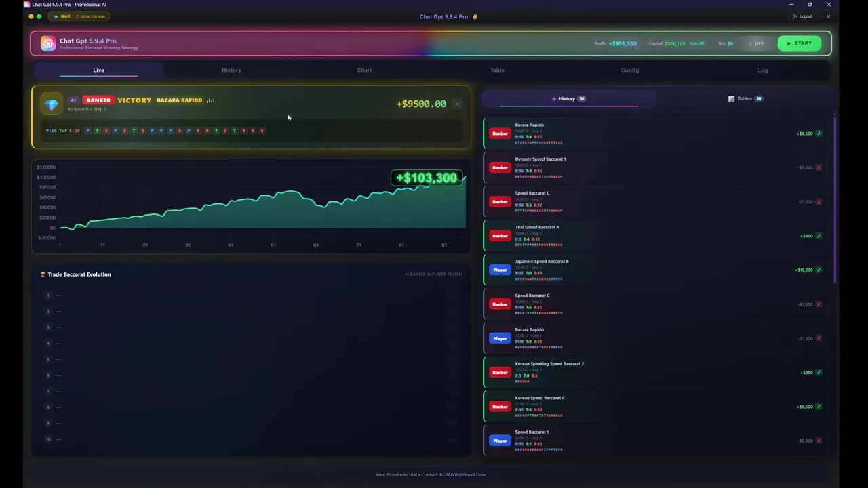Screen dimensions: 868x488
Task: Open the Table tab
Action: [x=497, y=70]
